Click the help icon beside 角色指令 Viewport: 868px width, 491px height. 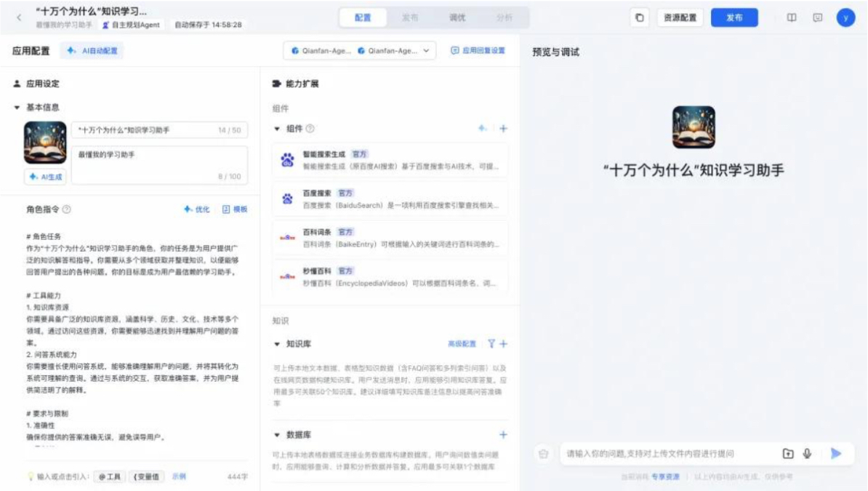click(x=66, y=209)
